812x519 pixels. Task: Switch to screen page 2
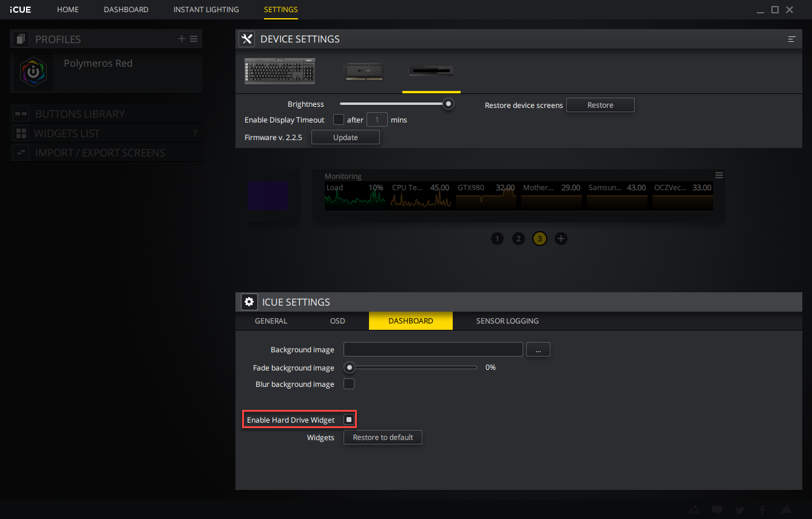(x=518, y=239)
